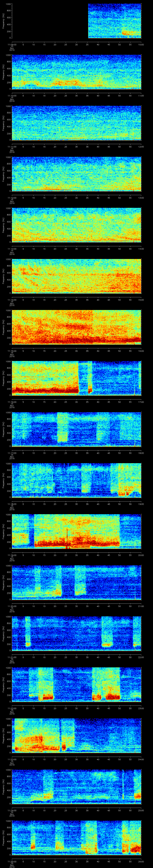Screen dimensions: 153x868
Task: Click the spectrogram panel starting at 11:11:00
Action: [76, 123]
